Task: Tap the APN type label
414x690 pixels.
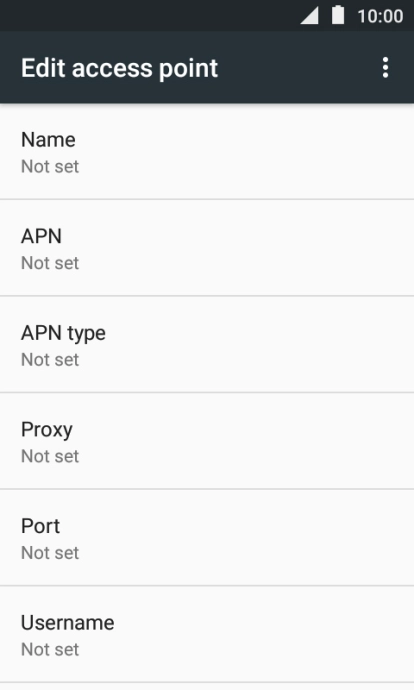Action: (x=63, y=334)
